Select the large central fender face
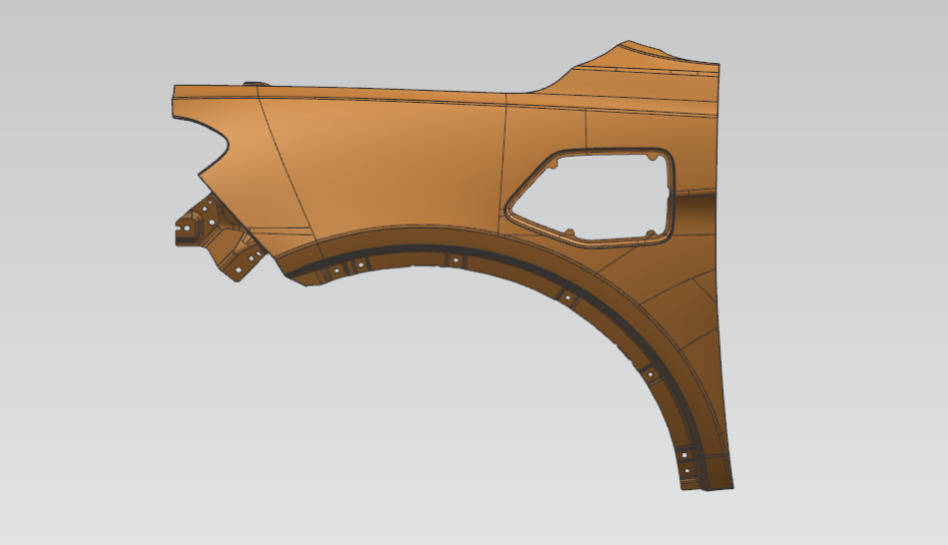Screen dimensions: 948x545 (390, 165)
